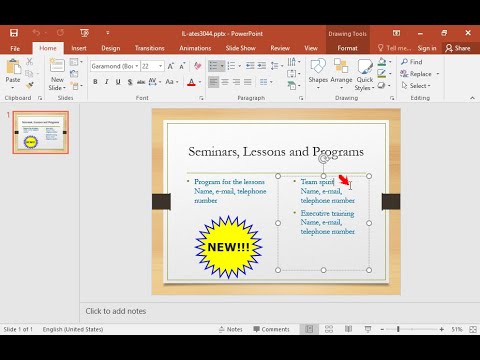
Task: Apply Format Painter brush
Action: (x=30, y=85)
